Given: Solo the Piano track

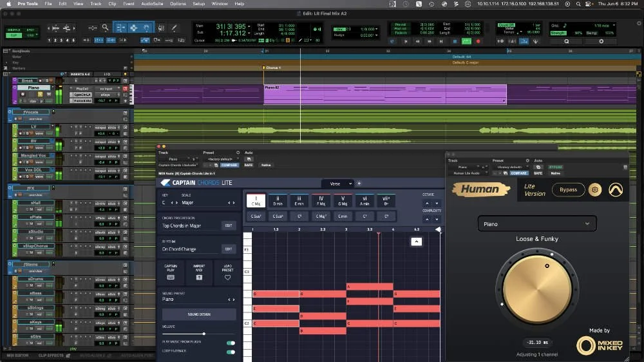Looking at the screenshot, I should pyautogui.click(x=40, y=94).
